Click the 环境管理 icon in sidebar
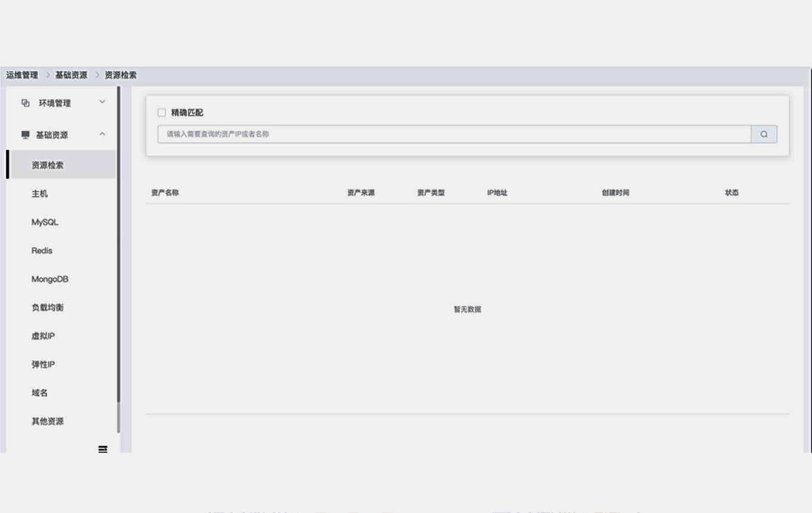812x513 pixels. (x=25, y=103)
